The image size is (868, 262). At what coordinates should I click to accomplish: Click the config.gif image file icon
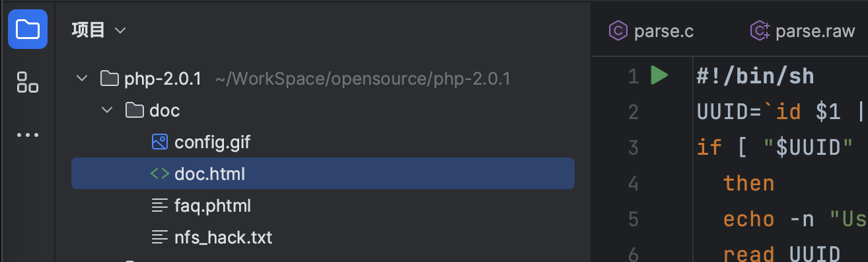coord(160,142)
